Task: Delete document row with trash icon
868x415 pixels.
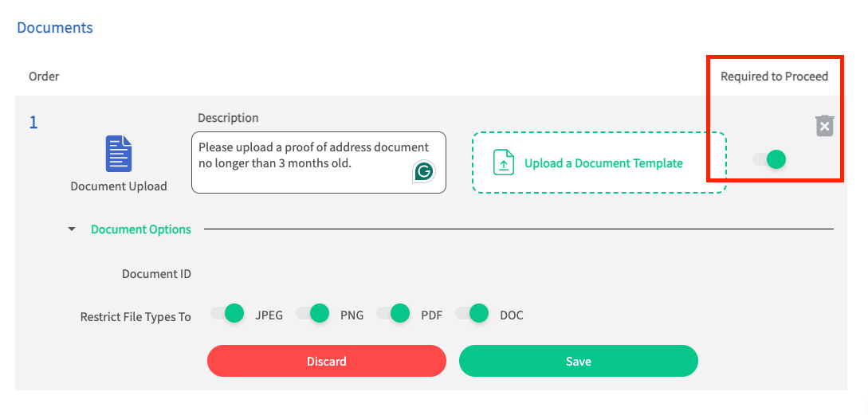Action: click(824, 126)
